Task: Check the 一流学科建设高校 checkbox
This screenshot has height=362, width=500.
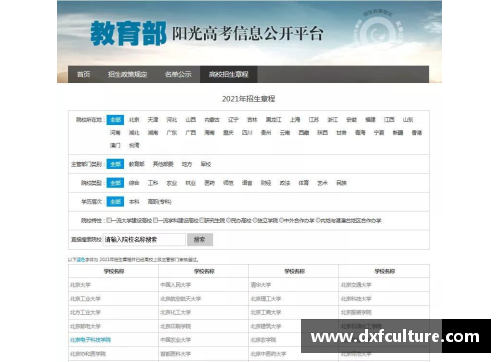Action: (x=156, y=220)
